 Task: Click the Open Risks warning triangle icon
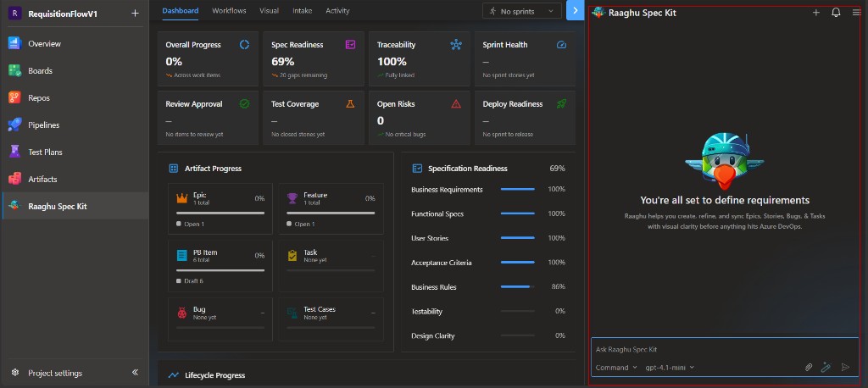pos(456,104)
